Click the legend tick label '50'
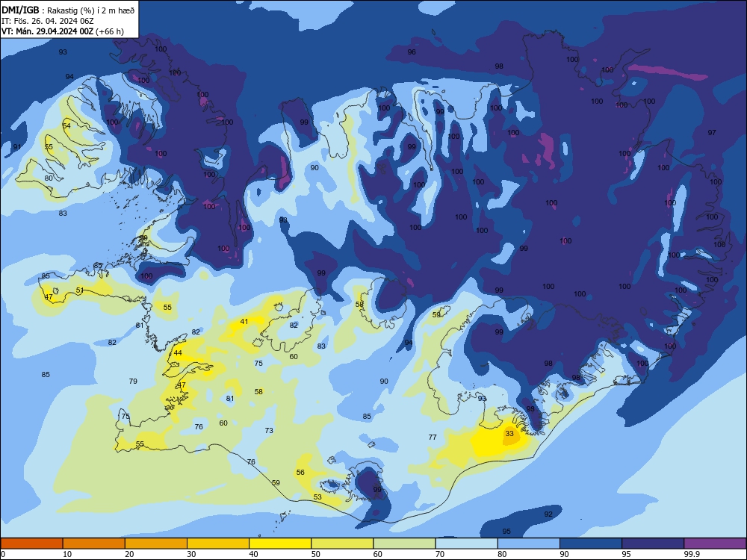Viewport: 747px width, 560px height. (315, 554)
